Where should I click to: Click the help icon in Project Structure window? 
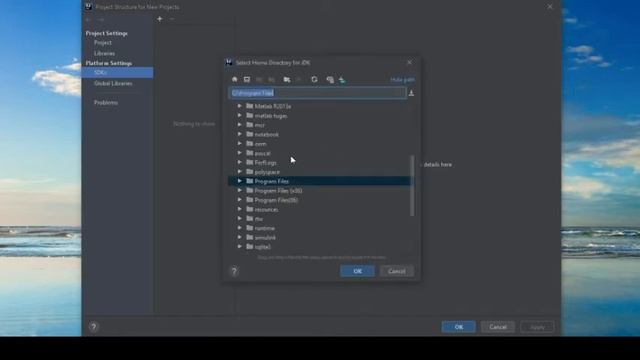[x=93, y=327]
